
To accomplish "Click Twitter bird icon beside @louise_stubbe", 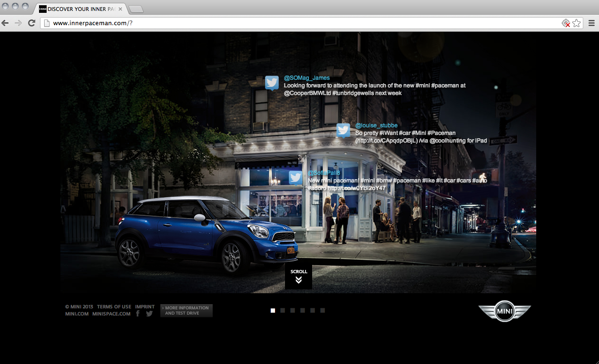I will click(x=343, y=130).
